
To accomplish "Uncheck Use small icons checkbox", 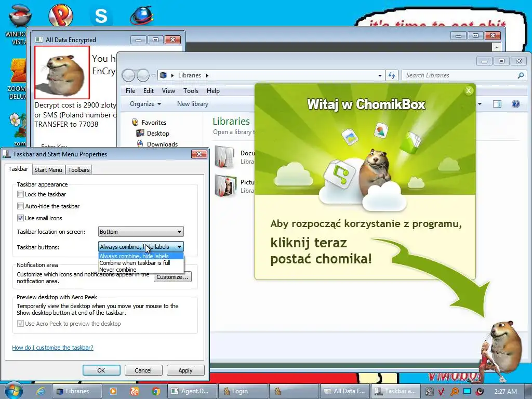I will (x=20, y=218).
